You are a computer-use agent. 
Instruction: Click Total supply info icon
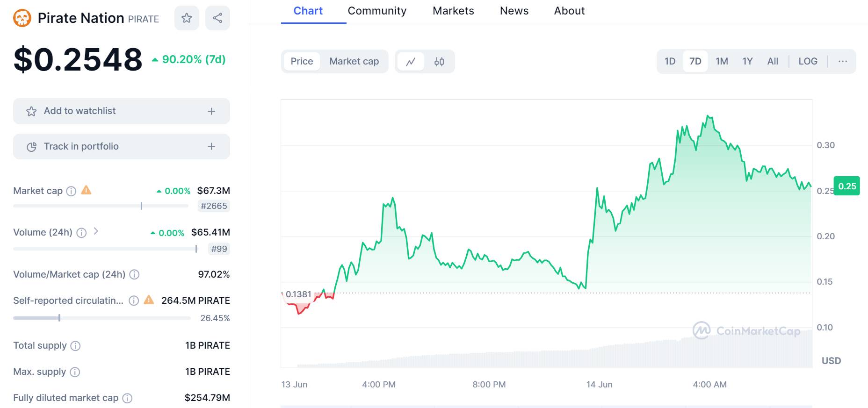[75, 346]
